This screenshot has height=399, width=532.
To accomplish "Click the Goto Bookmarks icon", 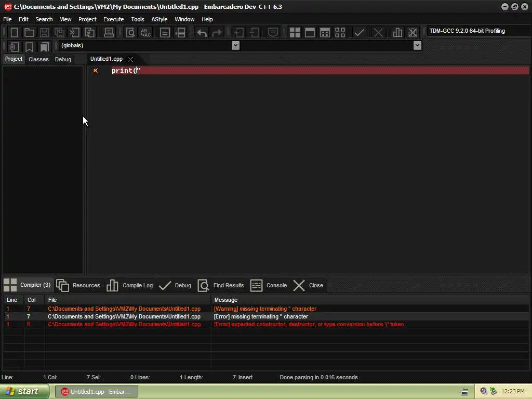I will [45, 46].
